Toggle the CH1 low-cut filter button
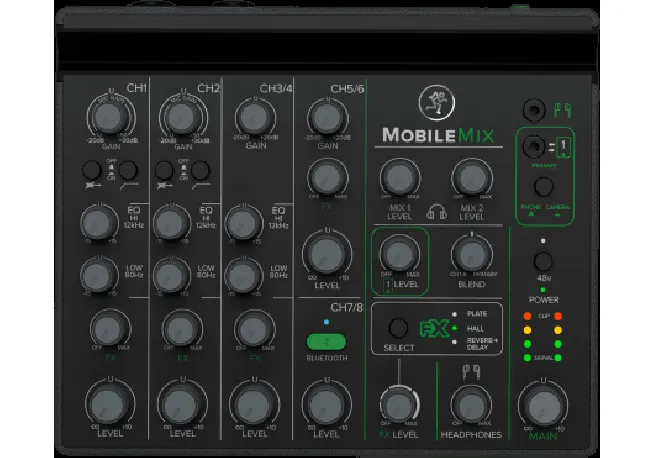Image resolution: width=654 pixels, height=458 pixels. tap(128, 170)
